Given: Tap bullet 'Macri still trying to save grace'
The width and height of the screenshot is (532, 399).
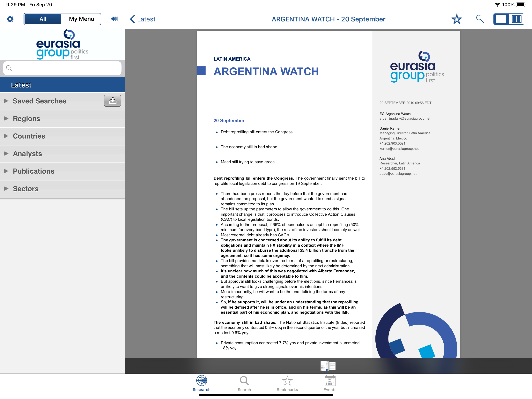Looking at the screenshot, I should (248, 162).
